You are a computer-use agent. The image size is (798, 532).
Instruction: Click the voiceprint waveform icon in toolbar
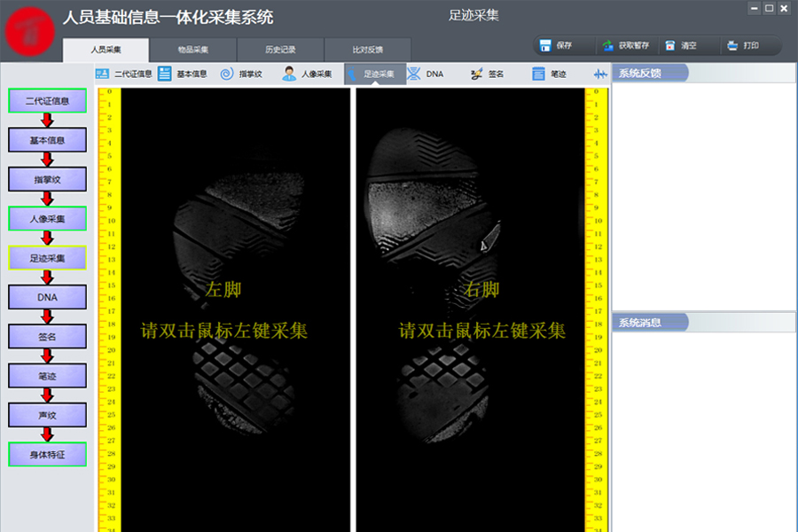coord(601,74)
